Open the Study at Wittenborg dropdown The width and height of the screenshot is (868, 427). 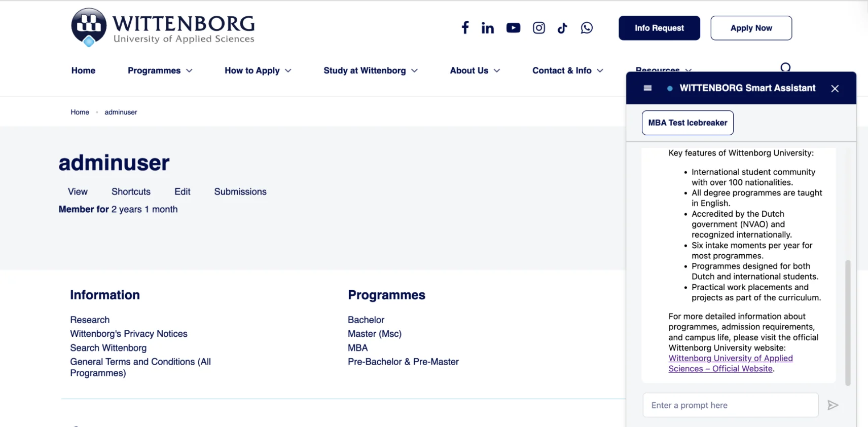(370, 71)
